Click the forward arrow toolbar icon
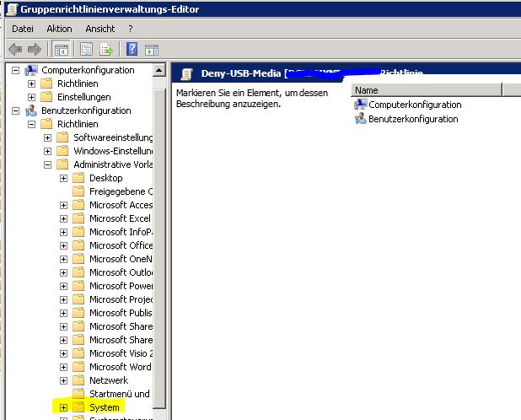This screenshot has height=420, width=521. tap(35, 49)
